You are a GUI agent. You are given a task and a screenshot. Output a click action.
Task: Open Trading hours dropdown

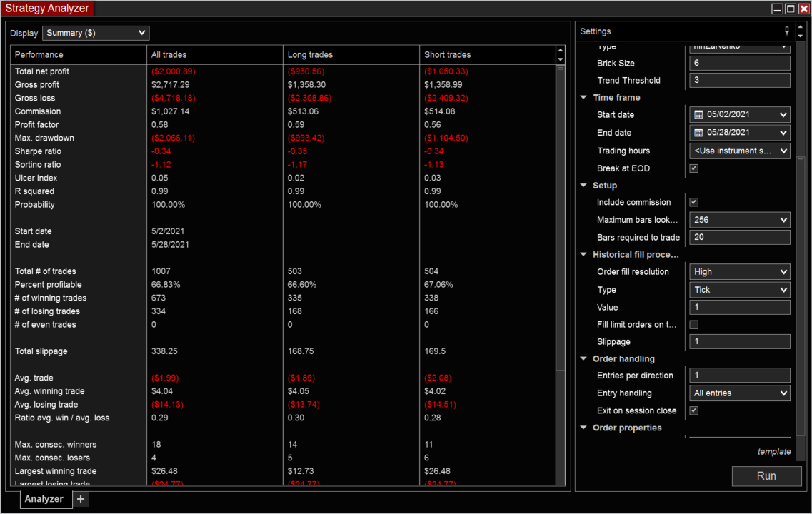pyautogui.click(x=739, y=151)
